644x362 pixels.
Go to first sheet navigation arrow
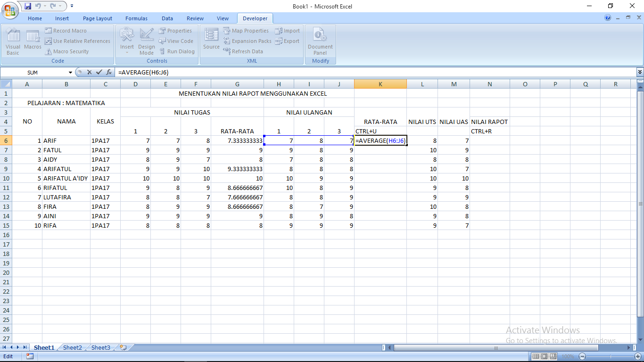point(4,347)
